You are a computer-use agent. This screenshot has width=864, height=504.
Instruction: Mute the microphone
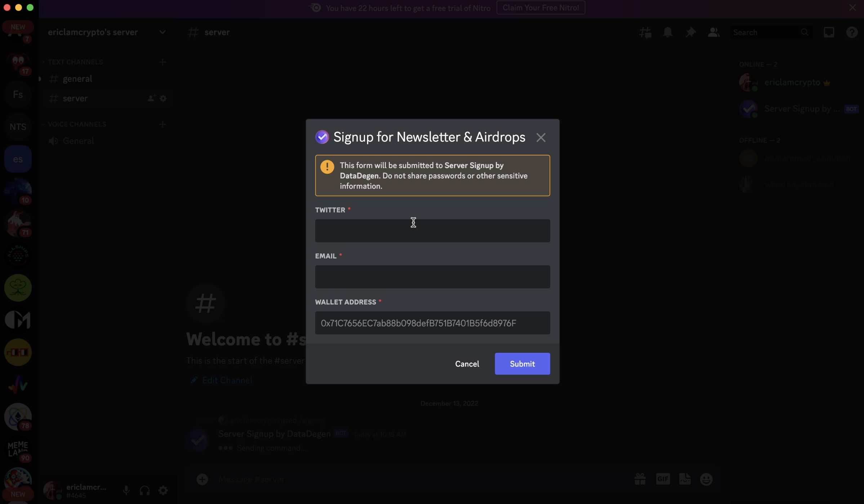[x=126, y=490]
